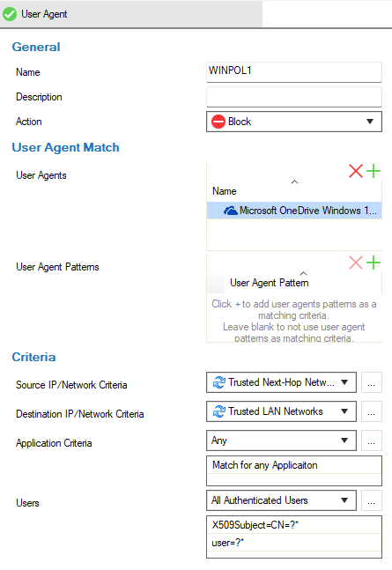The width and height of the screenshot is (392, 570).
Task: Click the green add icon for User Agent Patterns
Action: point(374,263)
